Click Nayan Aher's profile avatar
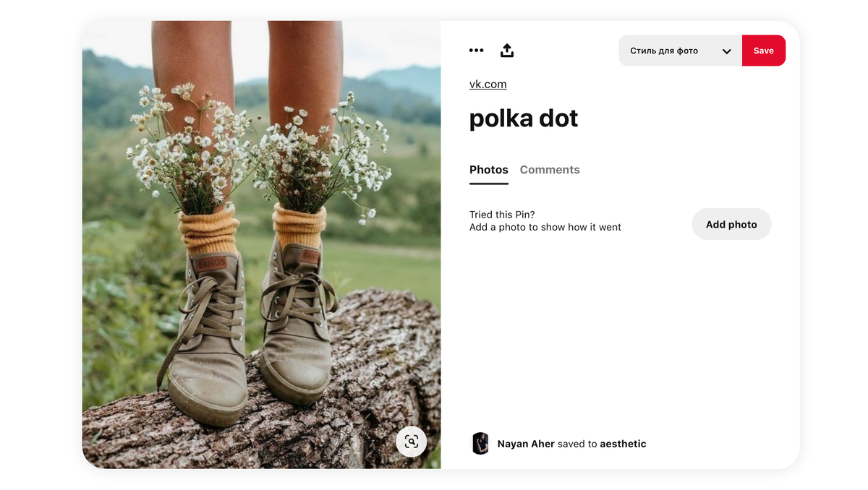Screen dimensions: 868x490 tap(480, 444)
